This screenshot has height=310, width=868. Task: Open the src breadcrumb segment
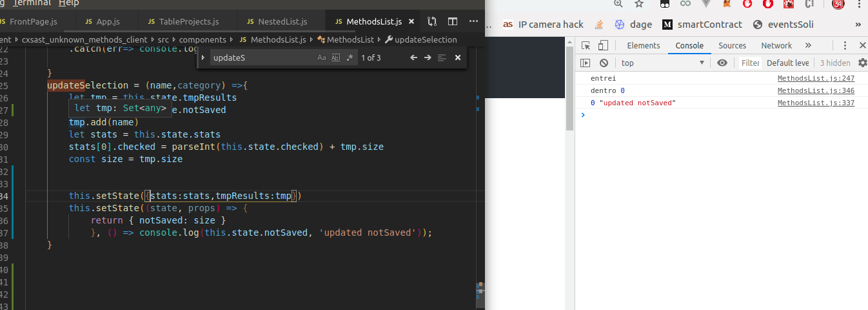point(163,39)
